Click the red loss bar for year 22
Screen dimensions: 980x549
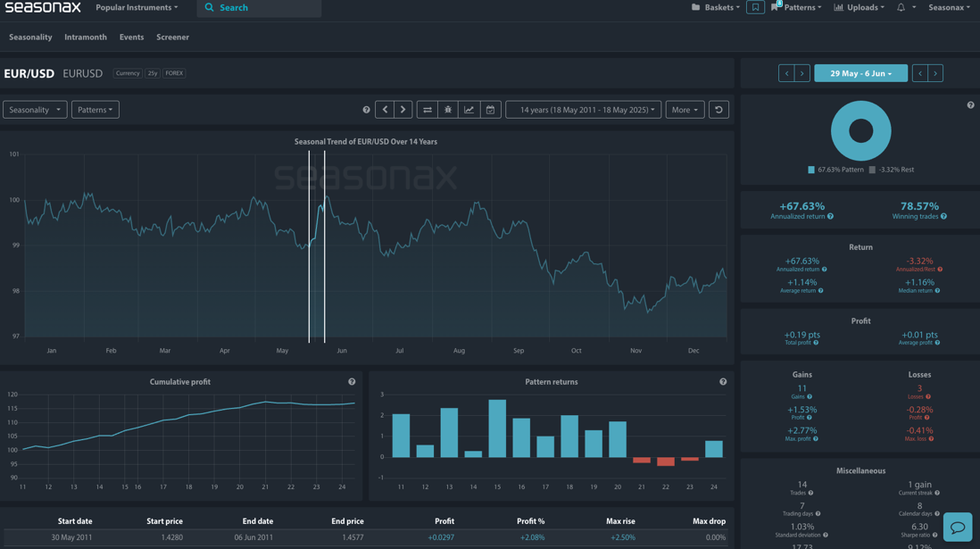click(666, 462)
